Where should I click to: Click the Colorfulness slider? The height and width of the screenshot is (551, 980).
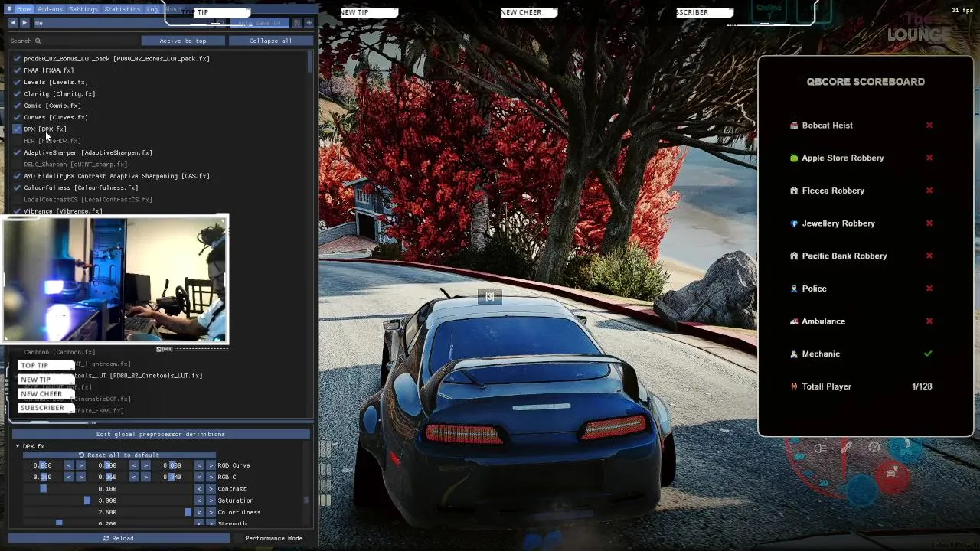[107, 512]
